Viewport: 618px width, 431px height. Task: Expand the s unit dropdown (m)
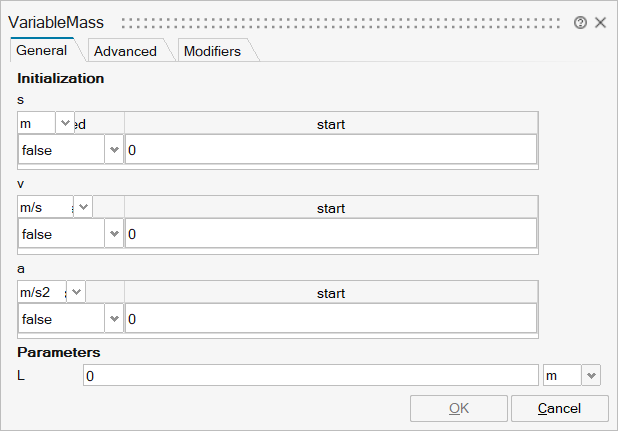coord(66,123)
